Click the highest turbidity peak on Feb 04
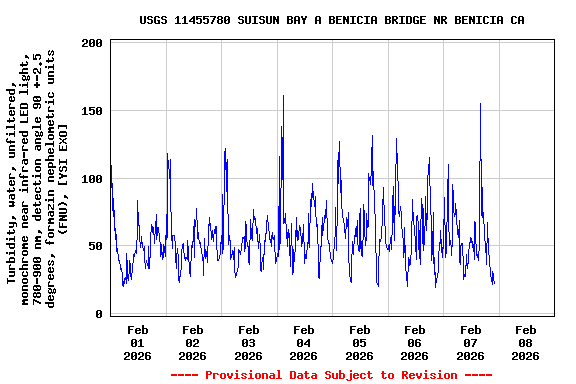The image size is (576, 384). coord(283,96)
